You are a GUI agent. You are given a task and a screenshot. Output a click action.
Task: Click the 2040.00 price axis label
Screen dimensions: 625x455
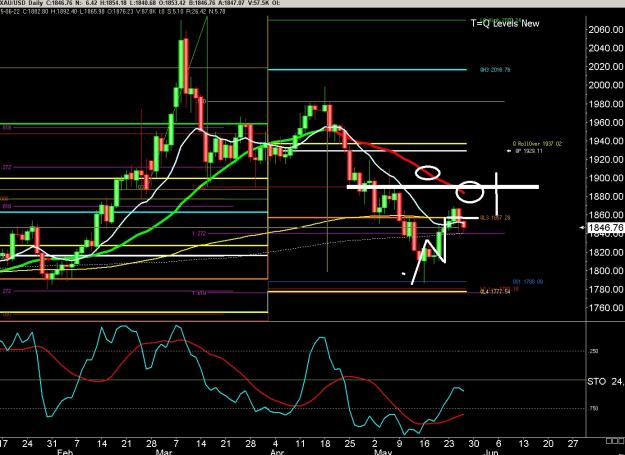coord(605,48)
